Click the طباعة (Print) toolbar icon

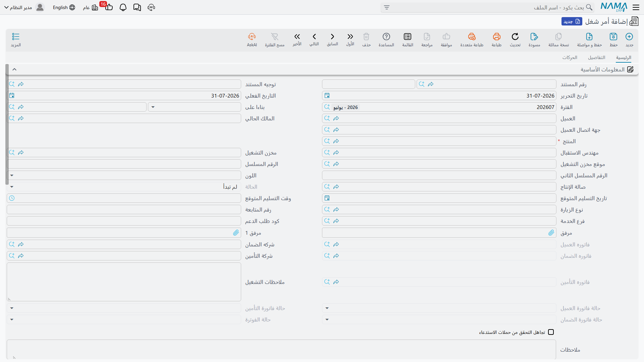click(x=497, y=37)
